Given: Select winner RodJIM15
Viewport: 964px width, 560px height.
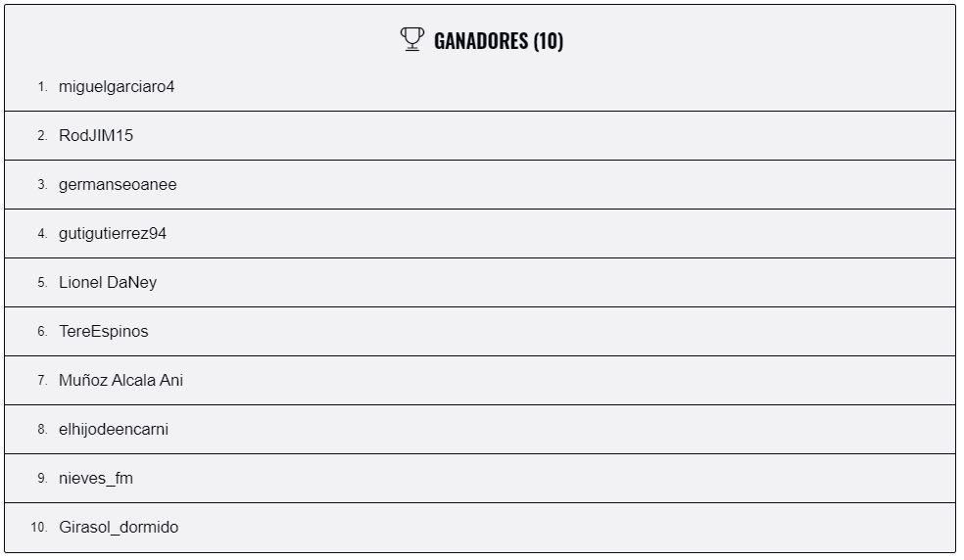Looking at the screenshot, I should [x=96, y=136].
